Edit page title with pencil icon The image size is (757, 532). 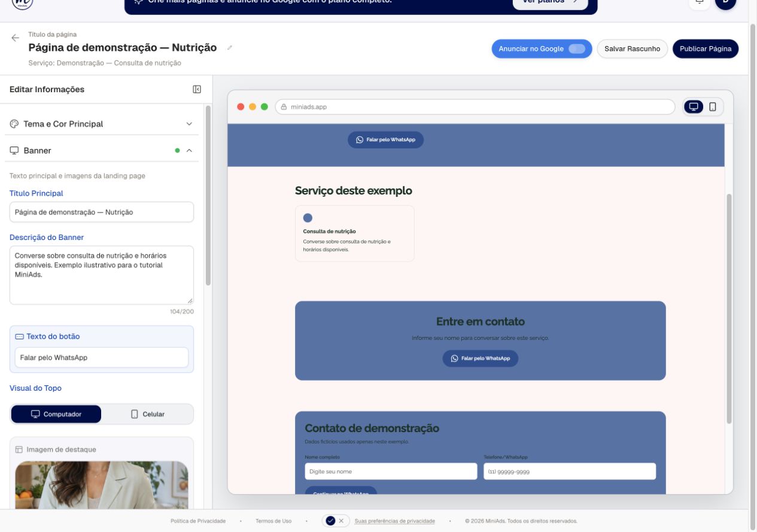coord(230,48)
